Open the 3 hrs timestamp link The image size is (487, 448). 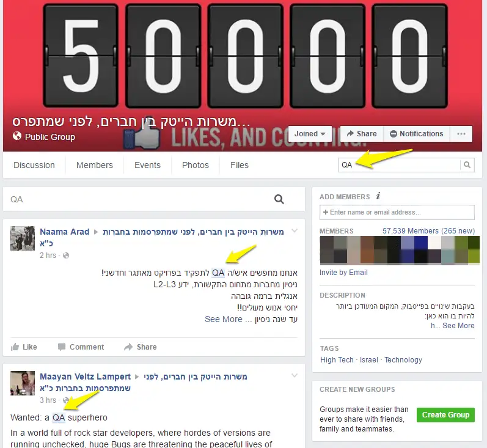48,400
